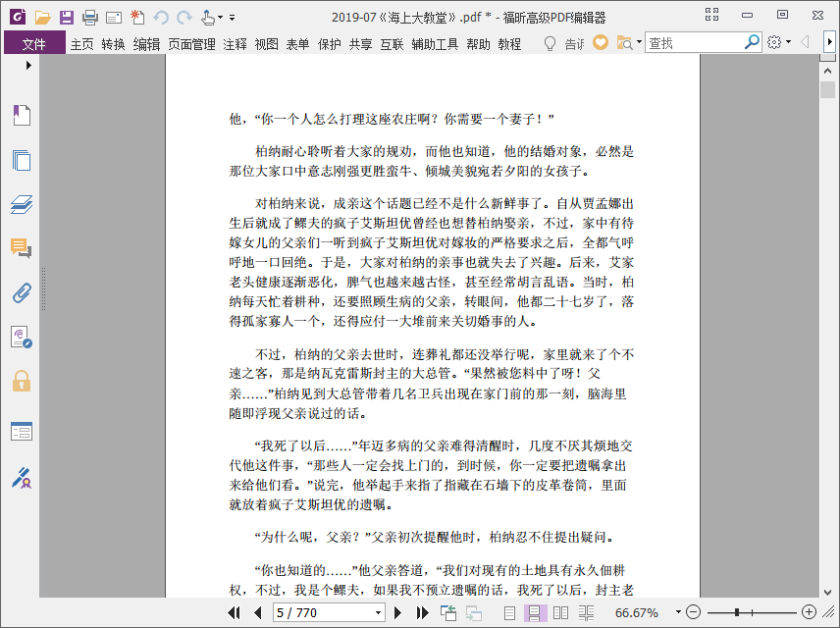Print the document via printer icon
Viewport: 840px width, 628px height.
click(90, 18)
